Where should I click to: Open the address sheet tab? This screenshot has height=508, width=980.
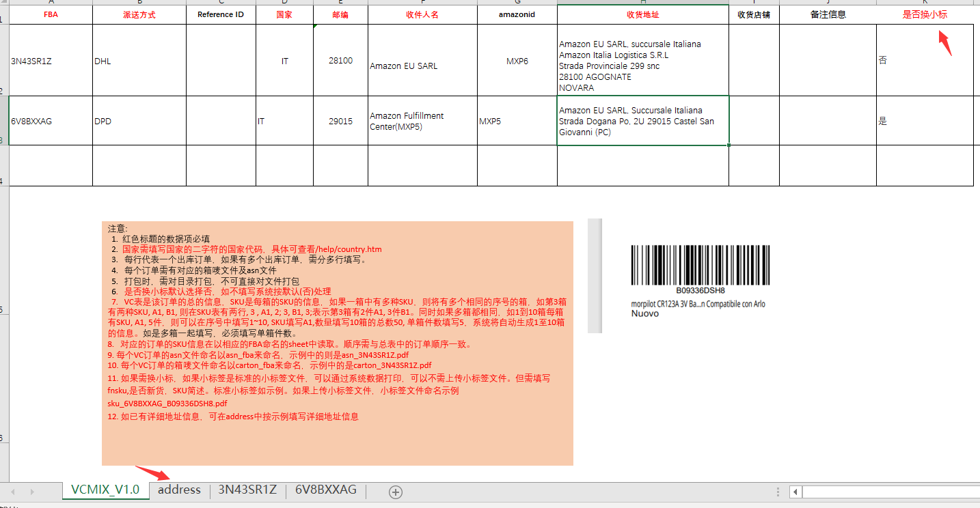click(179, 490)
